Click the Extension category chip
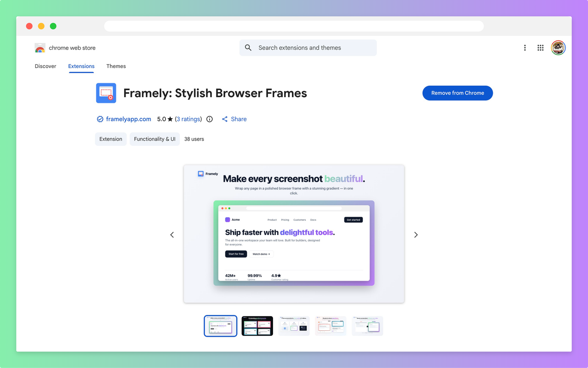 point(111,139)
